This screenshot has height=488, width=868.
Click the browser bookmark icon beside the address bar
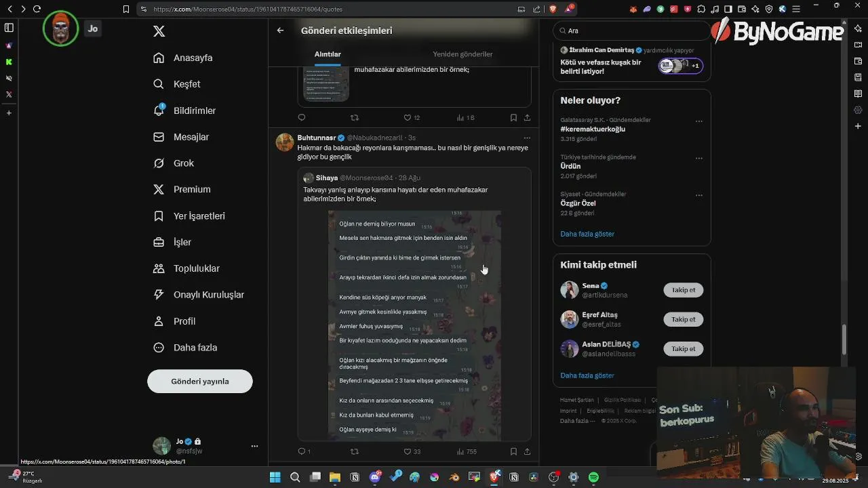(x=125, y=9)
